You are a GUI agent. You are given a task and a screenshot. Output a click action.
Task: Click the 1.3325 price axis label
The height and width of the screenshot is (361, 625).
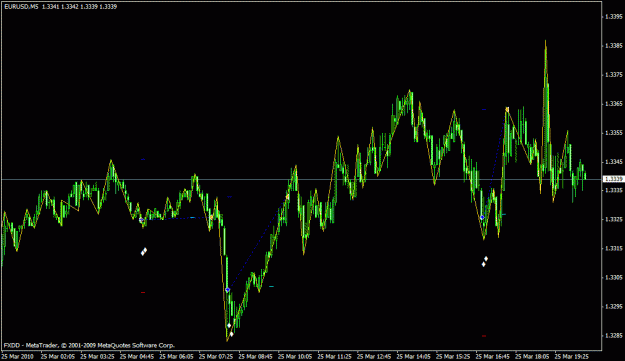(613, 220)
